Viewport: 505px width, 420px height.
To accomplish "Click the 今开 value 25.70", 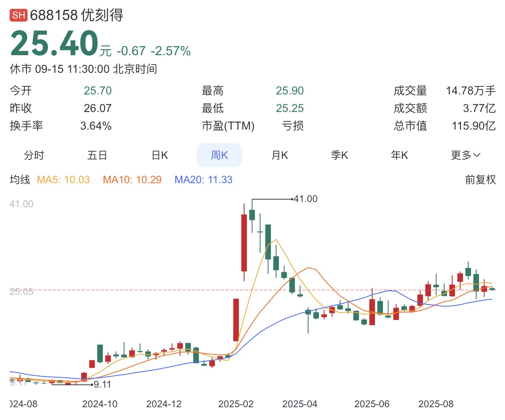I will [98, 91].
